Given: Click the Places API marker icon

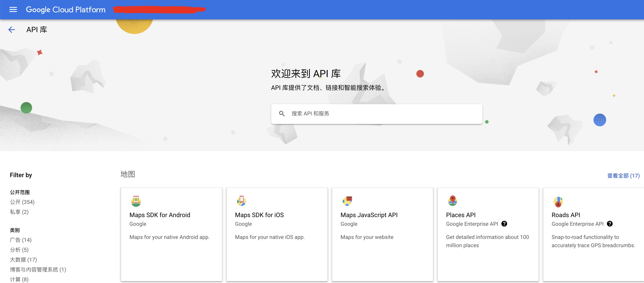Looking at the screenshot, I should tap(452, 201).
